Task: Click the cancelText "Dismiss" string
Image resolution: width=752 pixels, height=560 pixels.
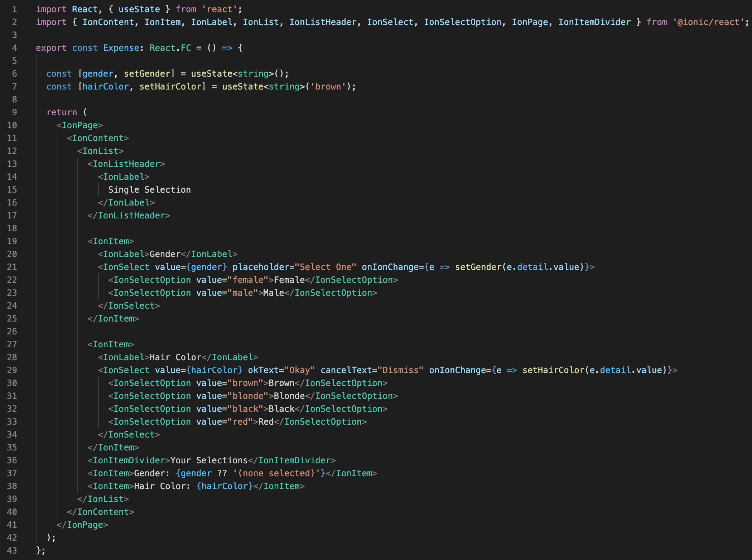Action: [x=400, y=370]
